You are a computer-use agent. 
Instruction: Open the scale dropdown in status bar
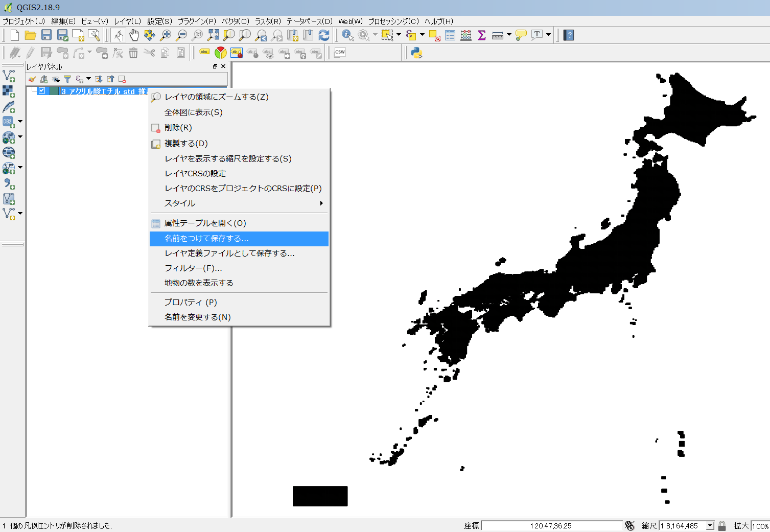[x=710, y=525]
